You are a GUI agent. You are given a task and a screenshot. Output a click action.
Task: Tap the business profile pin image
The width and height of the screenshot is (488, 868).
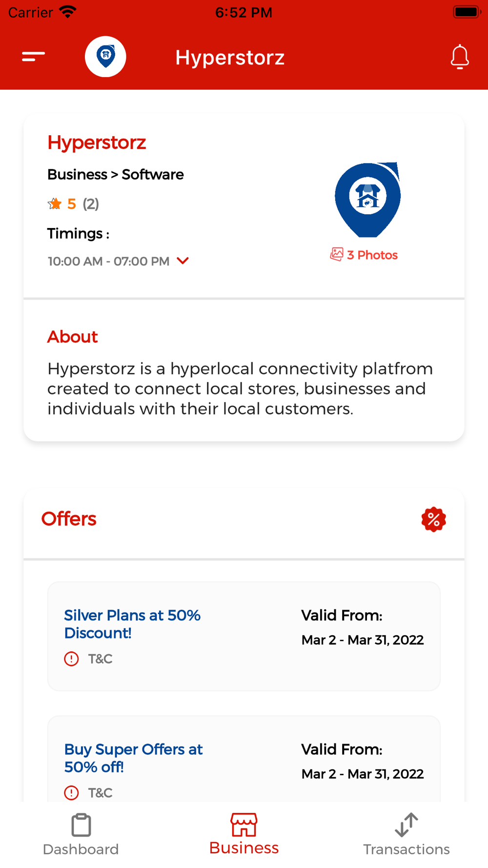pos(367,200)
